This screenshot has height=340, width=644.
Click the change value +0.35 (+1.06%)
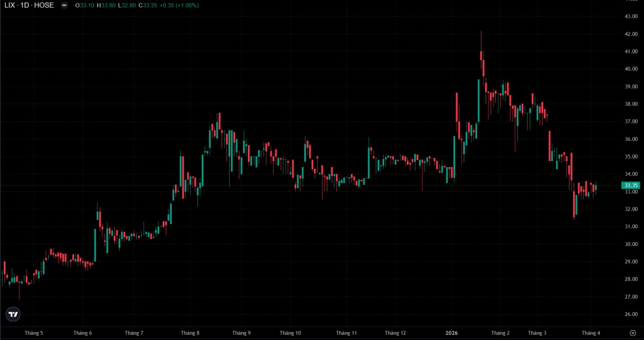pos(180,5)
